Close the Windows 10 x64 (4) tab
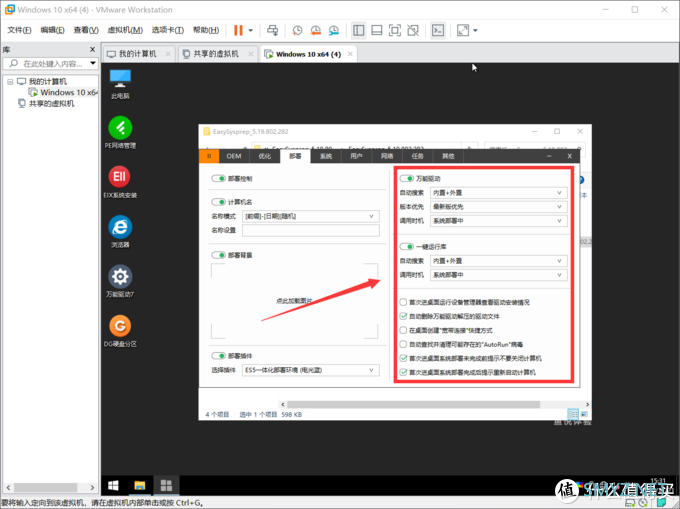The image size is (680, 509). [350, 54]
